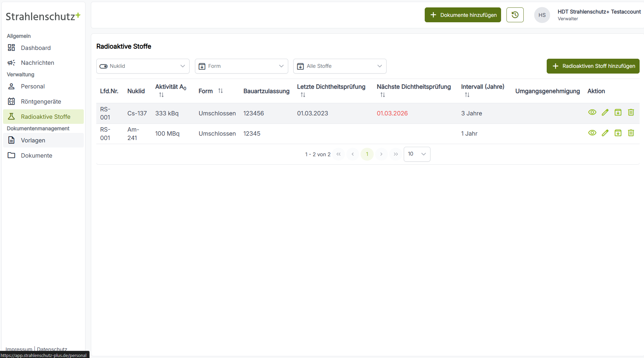Screen dimensions: 644x358
Task: Edit the Am-241 radioactive substance
Action: click(605, 133)
